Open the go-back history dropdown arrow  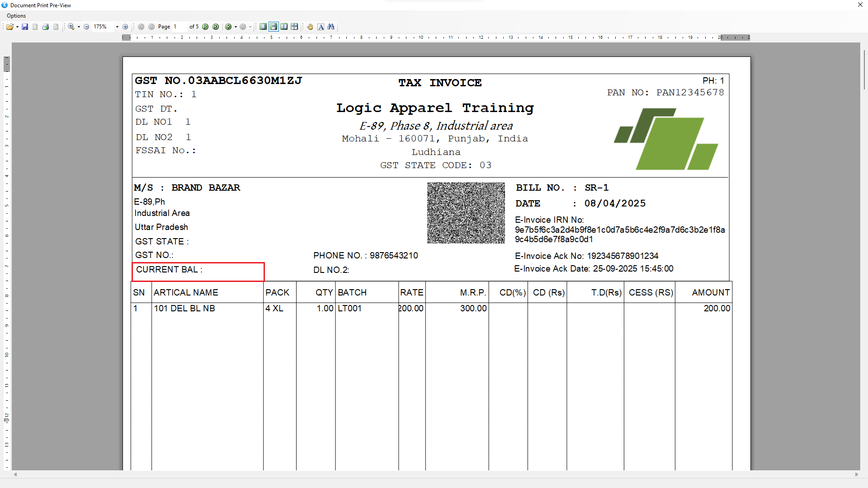coord(236,27)
